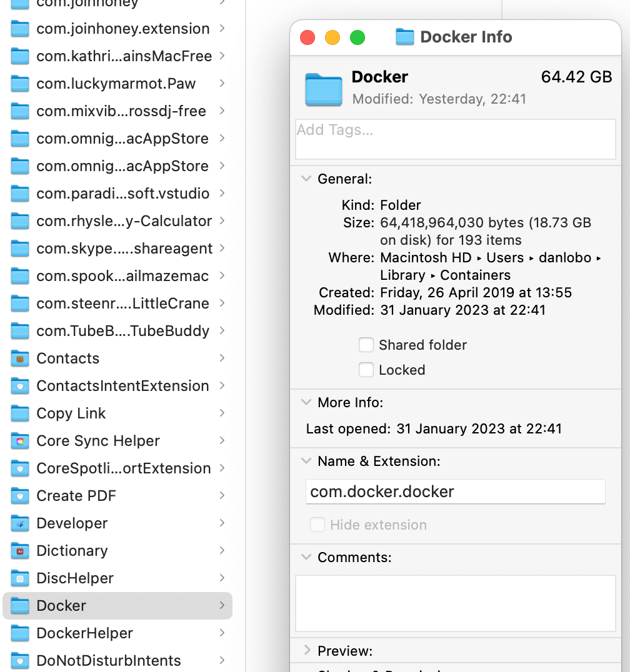Click the Contacts folder icon
The image size is (630, 672).
tap(20, 358)
